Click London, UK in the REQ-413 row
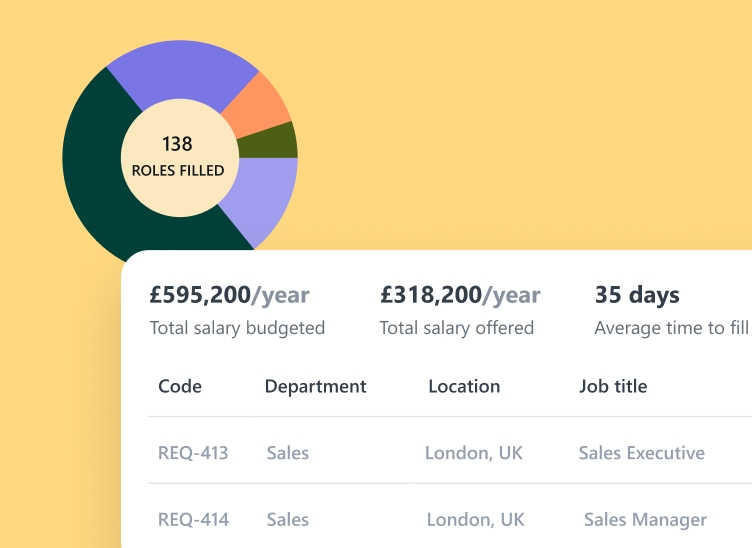This screenshot has width=752, height=548. 474,453
